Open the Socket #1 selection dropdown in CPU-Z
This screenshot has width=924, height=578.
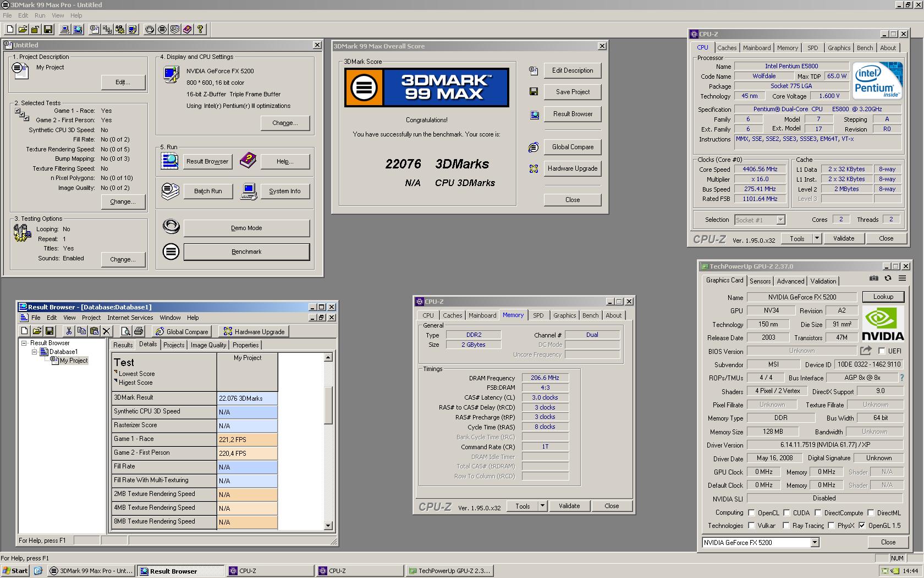pos(780,220)
